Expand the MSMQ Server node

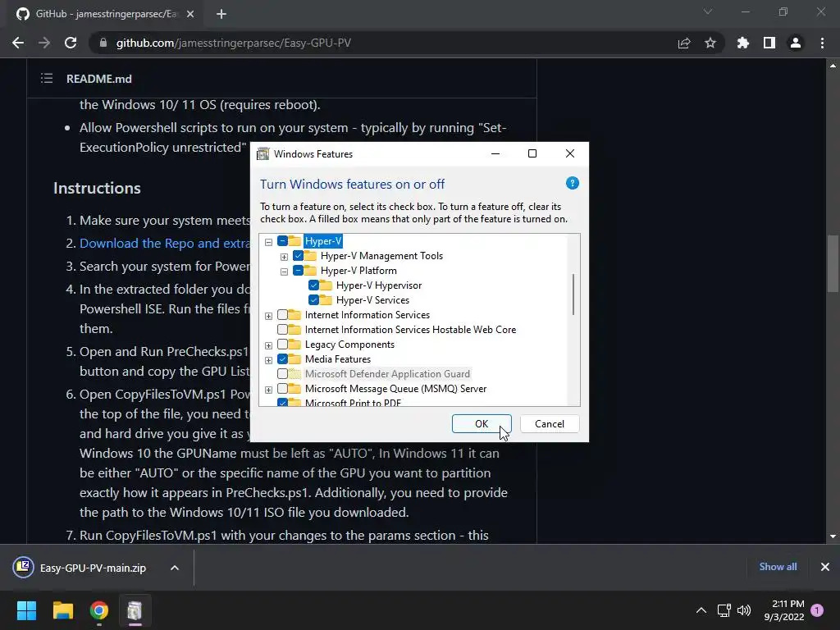[x=268, y=390]
